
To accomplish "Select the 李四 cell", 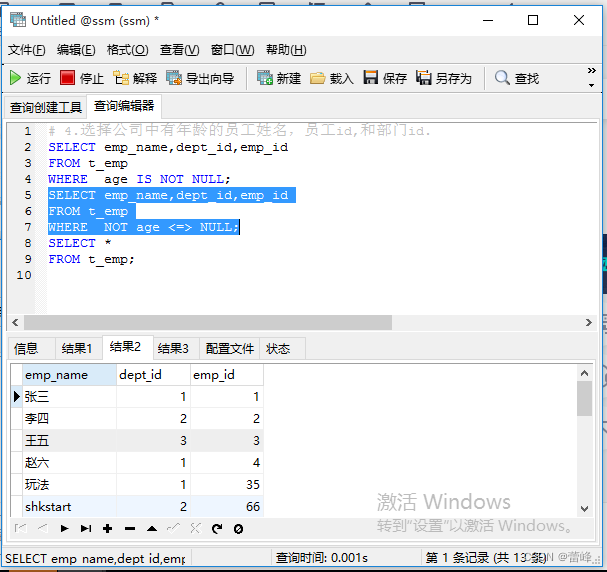I will click(69, 419).
